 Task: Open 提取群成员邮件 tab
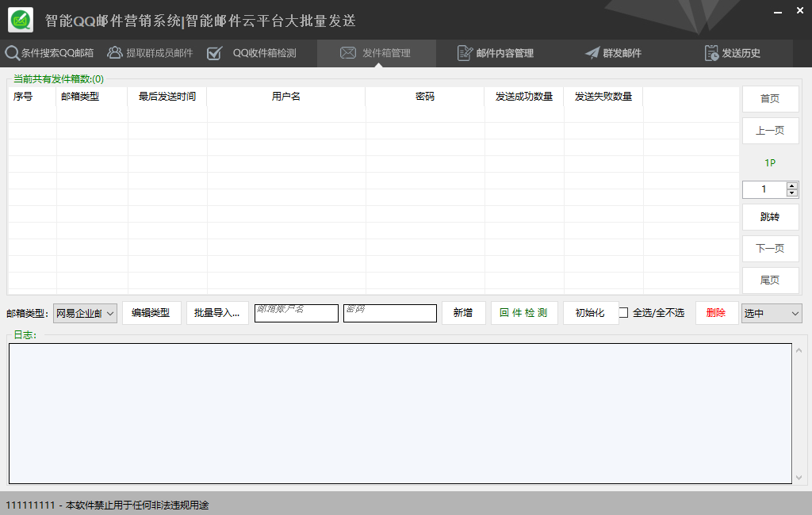pyautogui.click(x=150, y=53)
